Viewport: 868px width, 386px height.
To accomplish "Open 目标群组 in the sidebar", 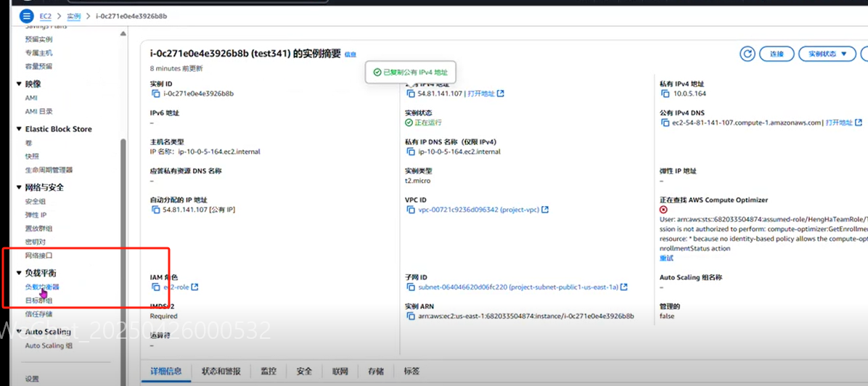I will click(x=38, y=300).
